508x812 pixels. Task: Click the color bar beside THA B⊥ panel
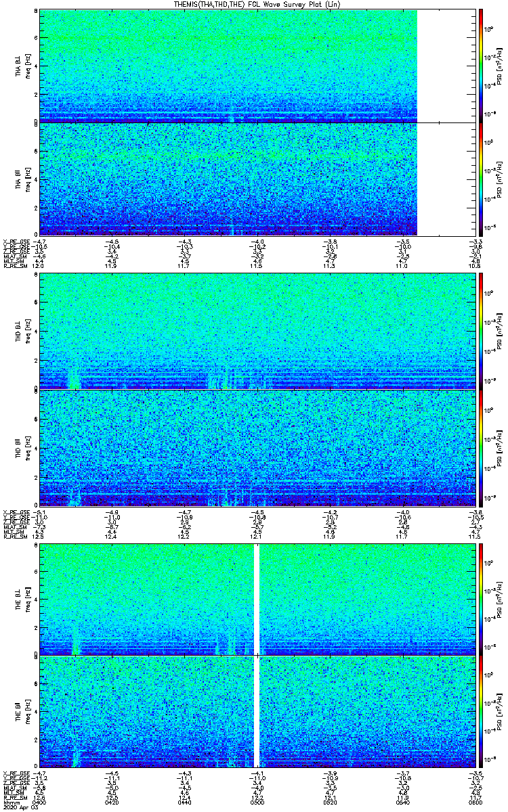(x=480, y=66)
